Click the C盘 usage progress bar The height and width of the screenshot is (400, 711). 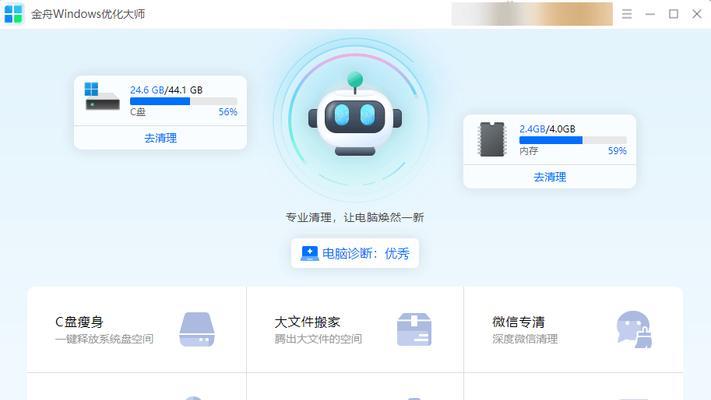tap(183, 101)
